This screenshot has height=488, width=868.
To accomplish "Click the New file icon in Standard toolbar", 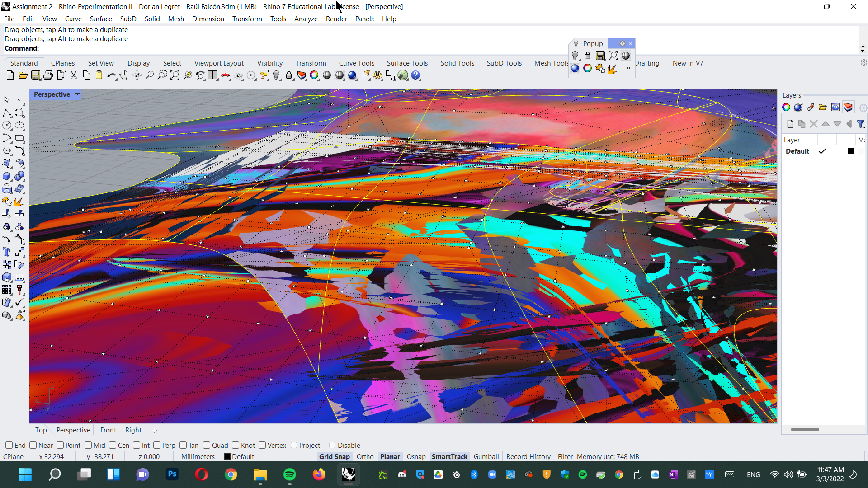I will (10, 75).
